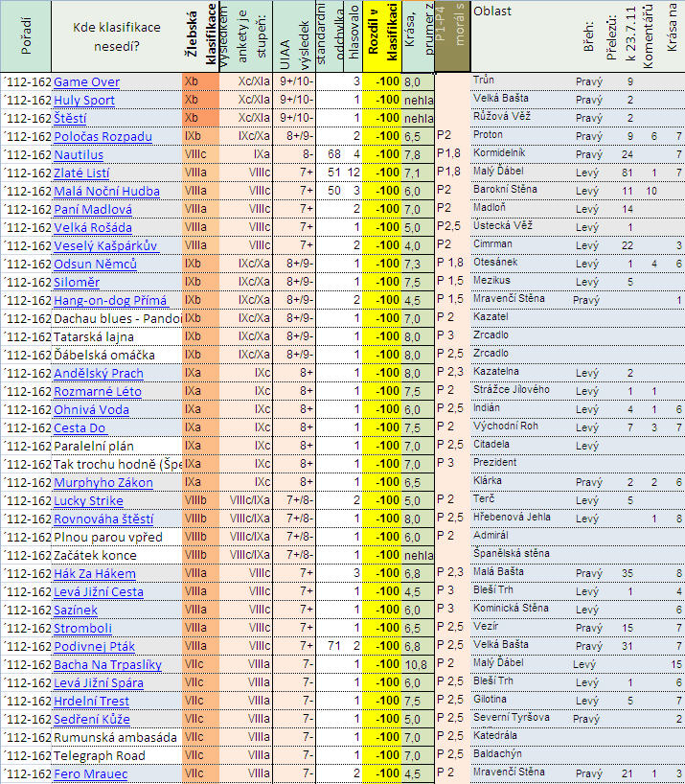The image size is (685, 784).
Task: Open the Murphyho Zákon link
Action: pos(103,482)
